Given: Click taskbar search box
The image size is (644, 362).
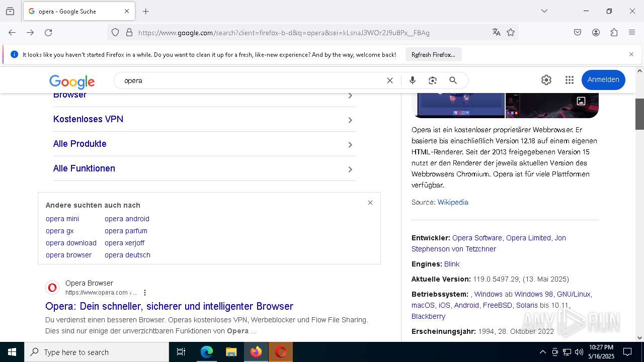Looking at the screenshot, I should [x=97, y=352].
